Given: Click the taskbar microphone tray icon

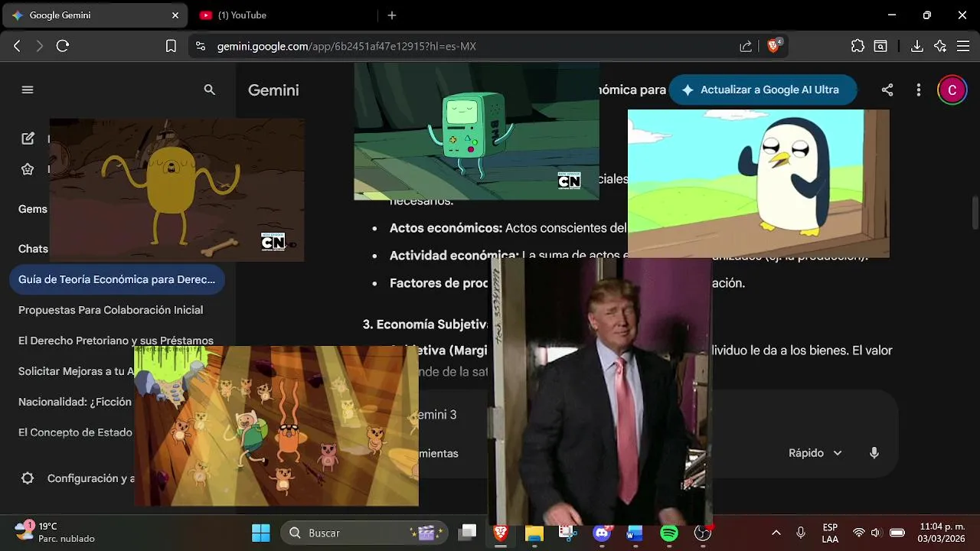Looking at the screenshot, I should point(801,533).
